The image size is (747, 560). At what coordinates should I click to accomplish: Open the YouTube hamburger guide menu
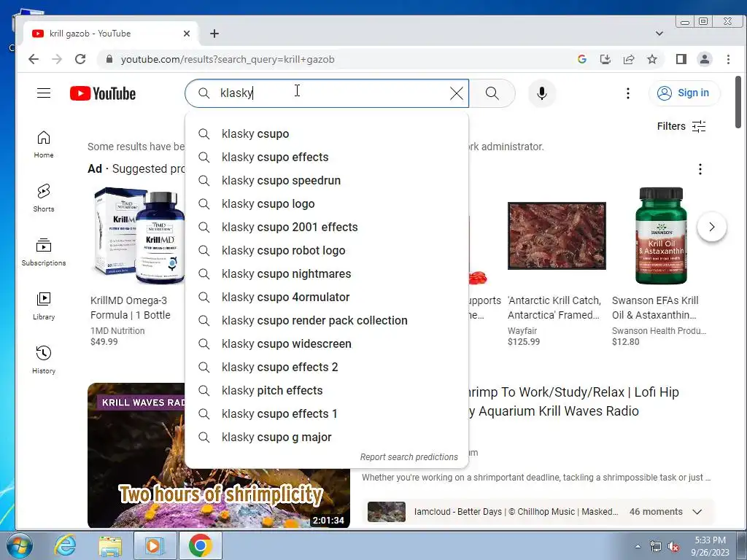click(x=44, y=93)
